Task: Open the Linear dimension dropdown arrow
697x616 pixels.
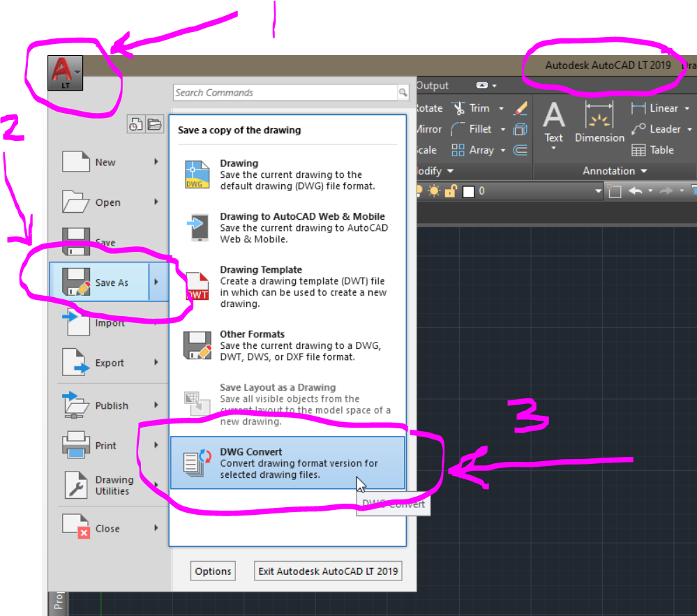Action: tap(687, 108)
